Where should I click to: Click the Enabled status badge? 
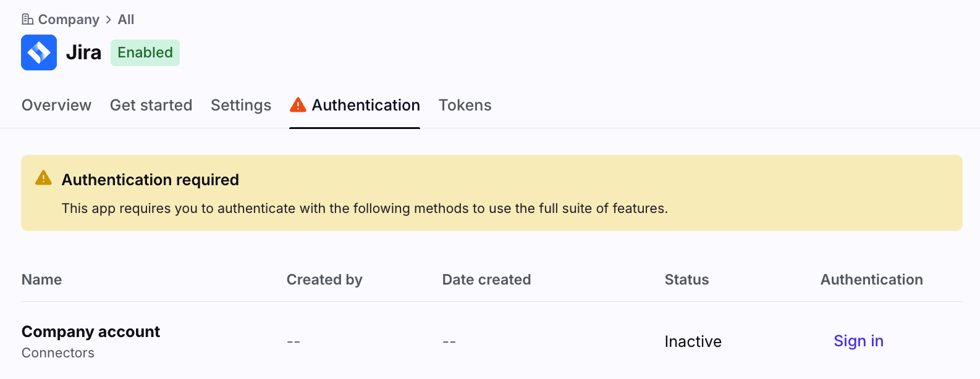coord(145,53)
